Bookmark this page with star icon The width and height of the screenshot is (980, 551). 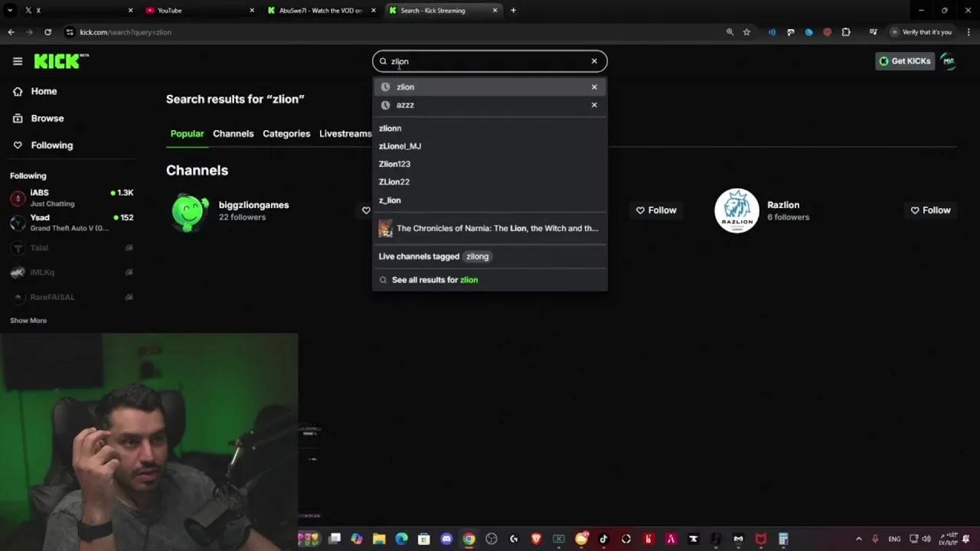coord(746,32)
